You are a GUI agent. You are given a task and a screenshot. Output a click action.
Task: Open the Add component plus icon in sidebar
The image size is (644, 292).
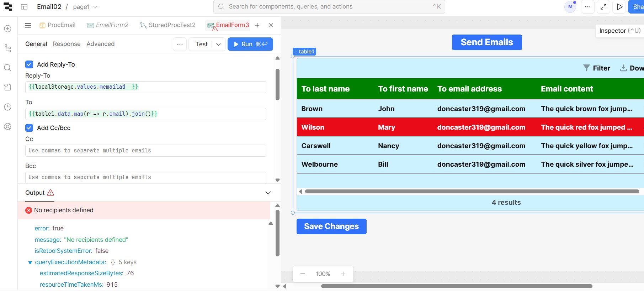coord(7,29)
